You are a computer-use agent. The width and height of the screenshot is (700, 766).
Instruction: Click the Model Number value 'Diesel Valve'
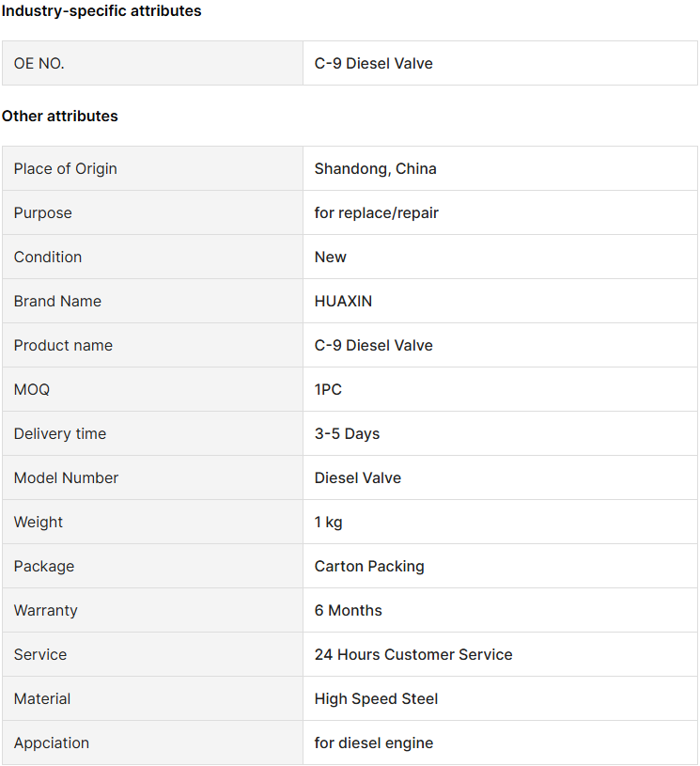click(358, 477)
